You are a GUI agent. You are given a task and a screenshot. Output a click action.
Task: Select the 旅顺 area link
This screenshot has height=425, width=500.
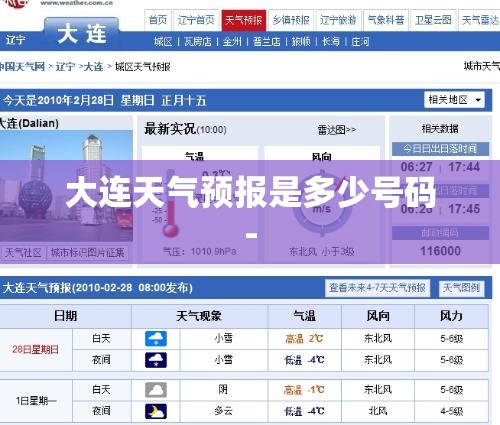(301, 41)
